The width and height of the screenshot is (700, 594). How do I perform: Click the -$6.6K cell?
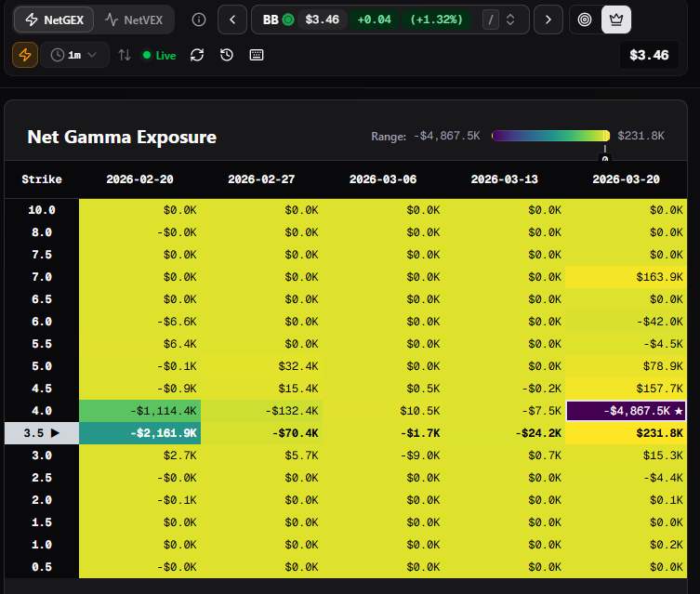point(139,322)
